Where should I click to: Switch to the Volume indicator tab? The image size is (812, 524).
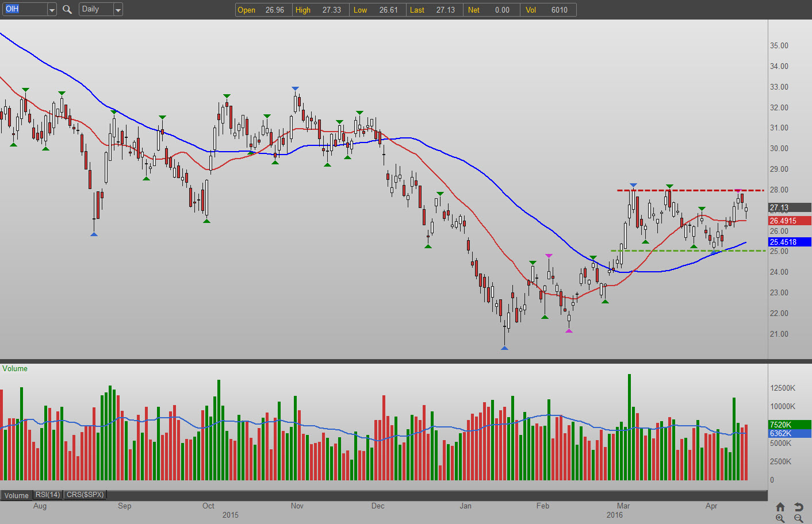click(17, 495)
